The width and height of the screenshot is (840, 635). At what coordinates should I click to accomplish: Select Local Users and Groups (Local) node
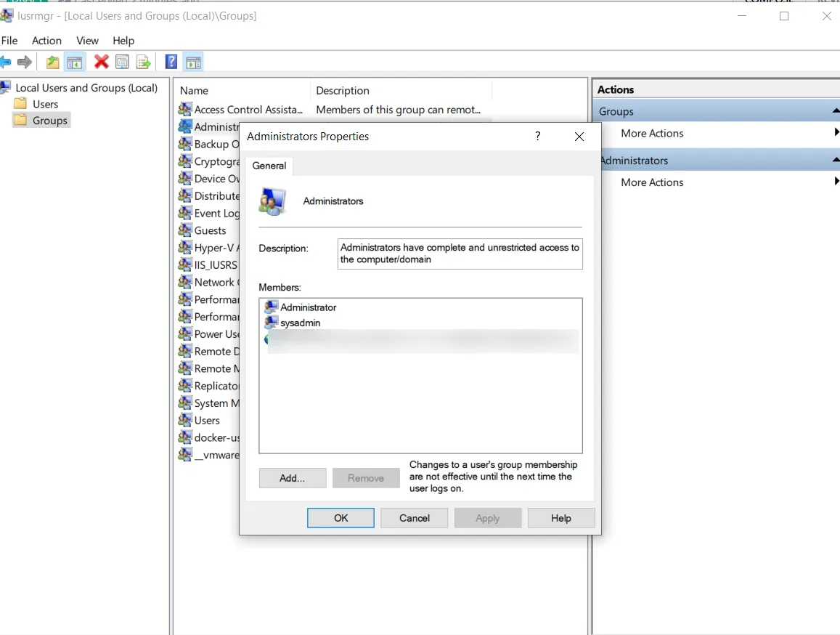tap(86, 88)
